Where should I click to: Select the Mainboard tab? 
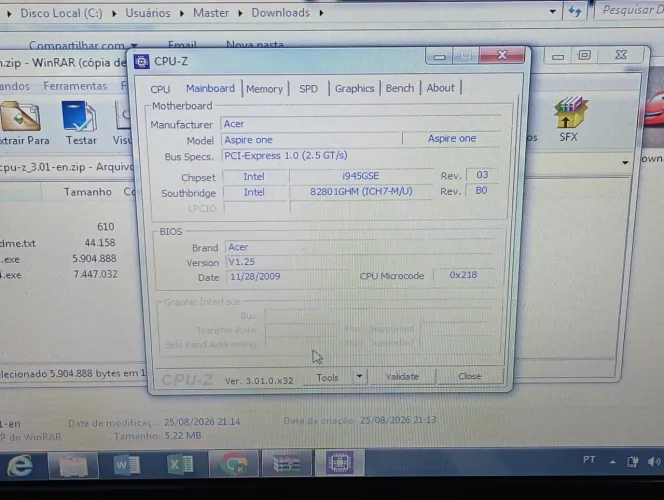point(210,88)
